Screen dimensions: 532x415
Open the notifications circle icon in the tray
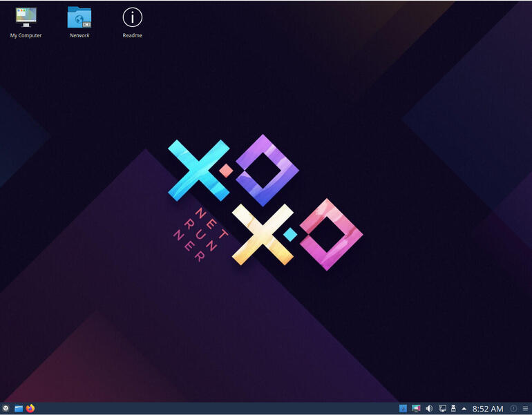(513, 409)
